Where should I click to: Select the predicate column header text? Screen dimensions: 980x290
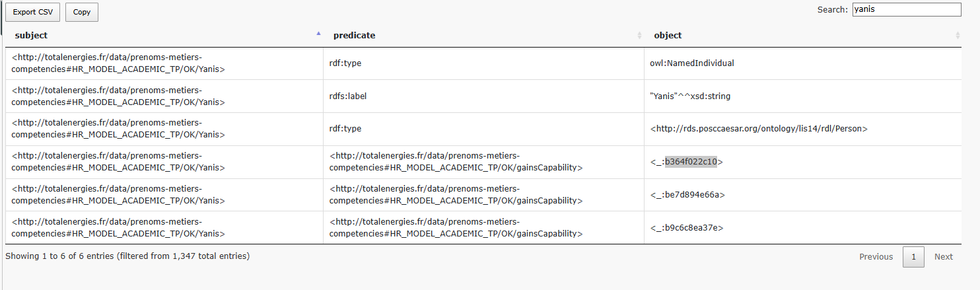coord(354,36)
